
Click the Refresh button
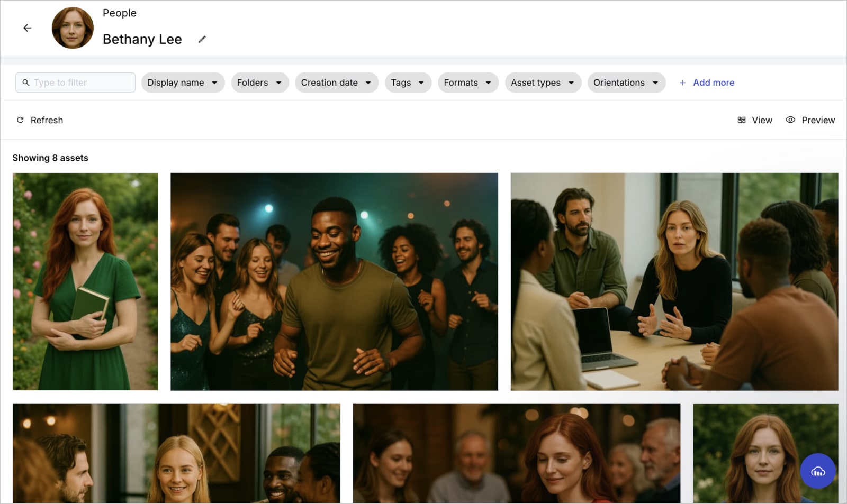coord(40,120)
